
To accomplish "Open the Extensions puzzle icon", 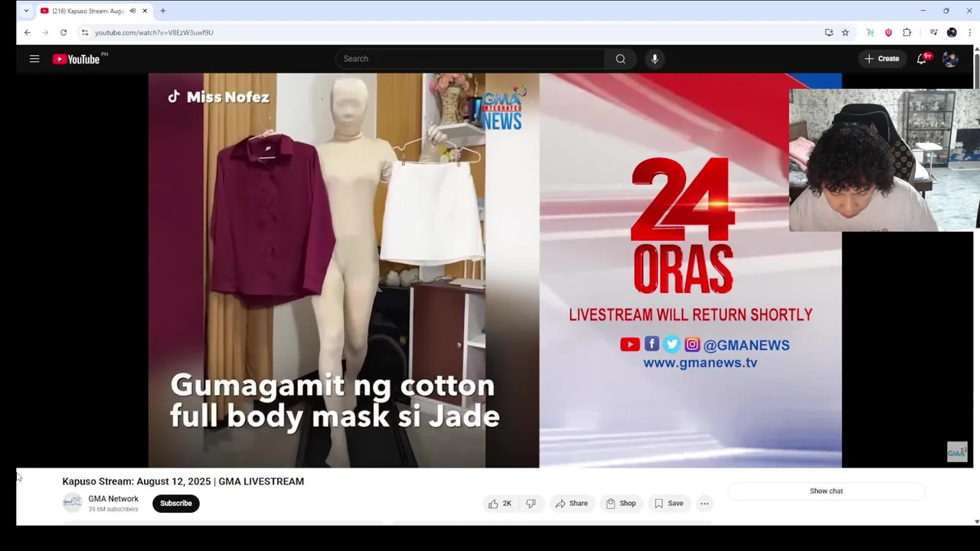I will (x=906, y=32).
